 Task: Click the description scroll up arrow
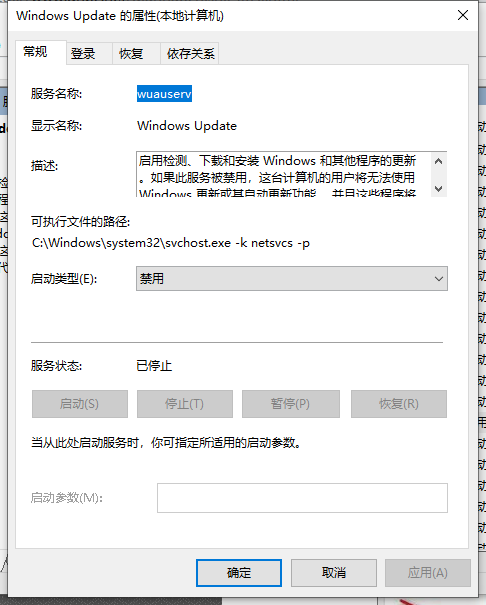(438, 161)
